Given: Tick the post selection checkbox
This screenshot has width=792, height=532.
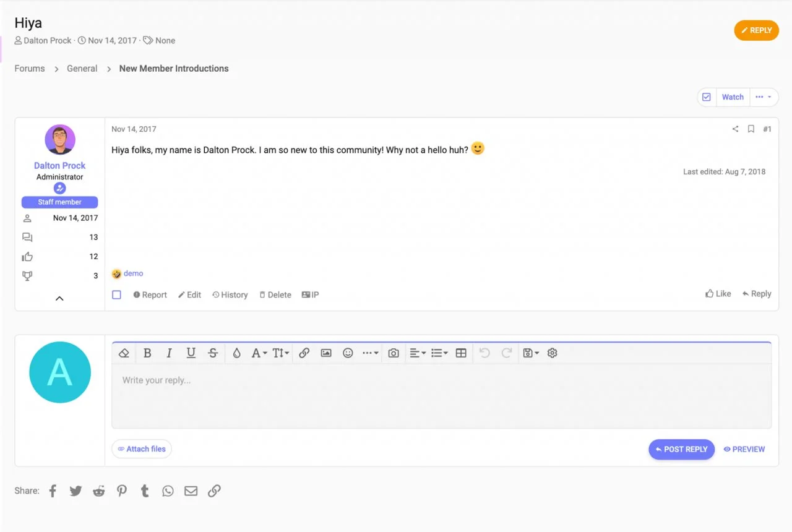Looking at the screenshot, I should [116, 295].
